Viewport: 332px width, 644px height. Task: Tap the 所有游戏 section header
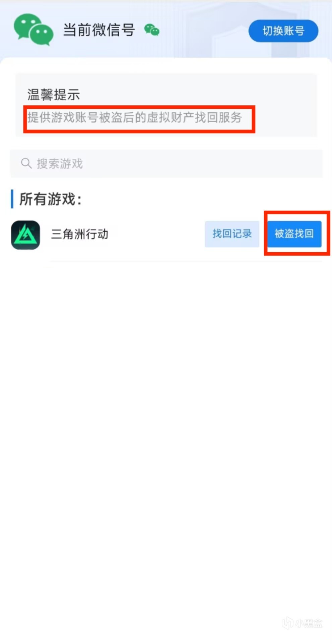point(51,199)
